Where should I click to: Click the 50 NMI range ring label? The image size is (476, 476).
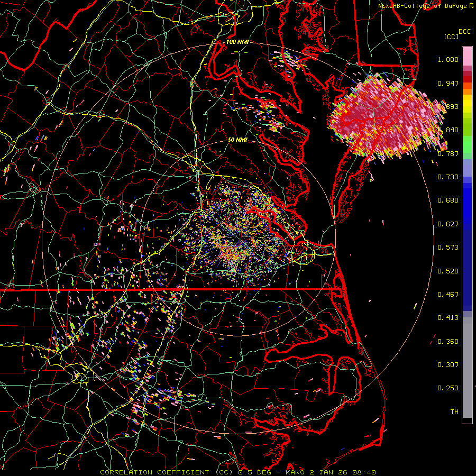pyautogui.click(x=237, y=140)
